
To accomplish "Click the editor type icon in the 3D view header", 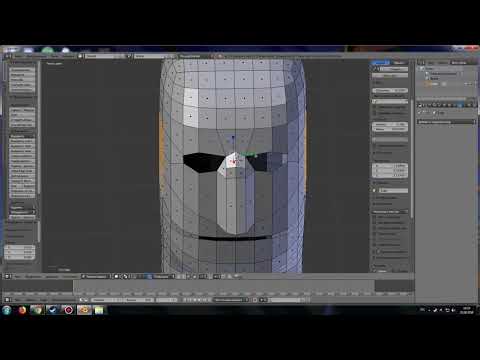I will 7,276.
